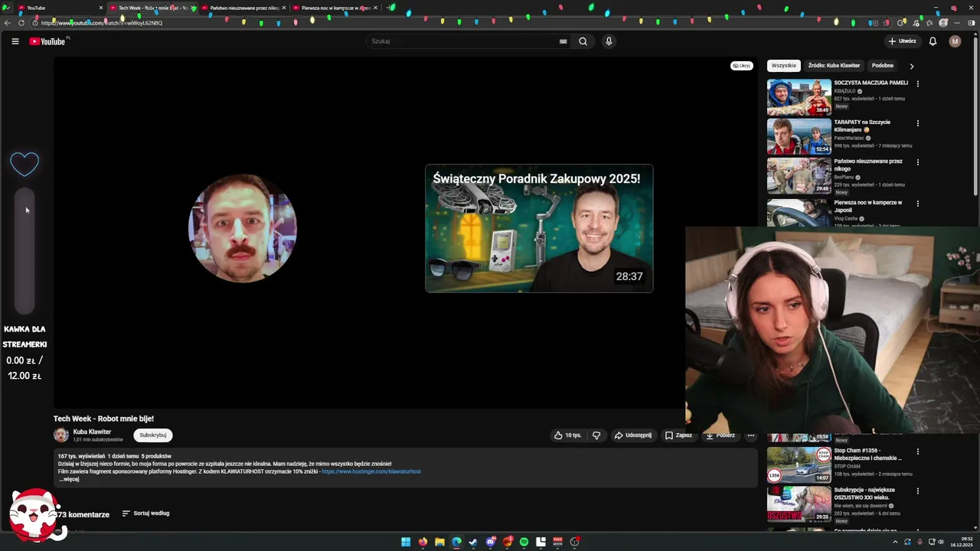Image resolution: width=980 pixels, height=551 pixels.
Task: Open Państwo nieuznawane przez nikogo recommended video
Action: (799, 175)
